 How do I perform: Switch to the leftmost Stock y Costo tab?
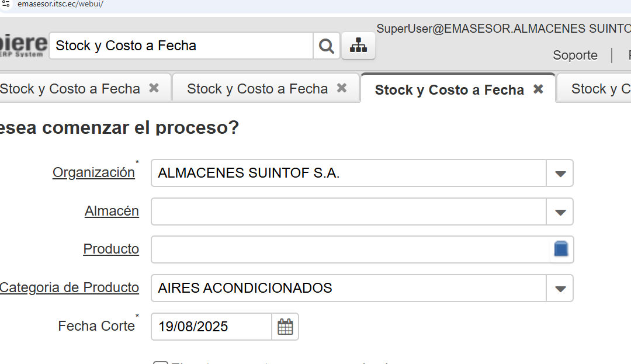[x=70, y=89]
